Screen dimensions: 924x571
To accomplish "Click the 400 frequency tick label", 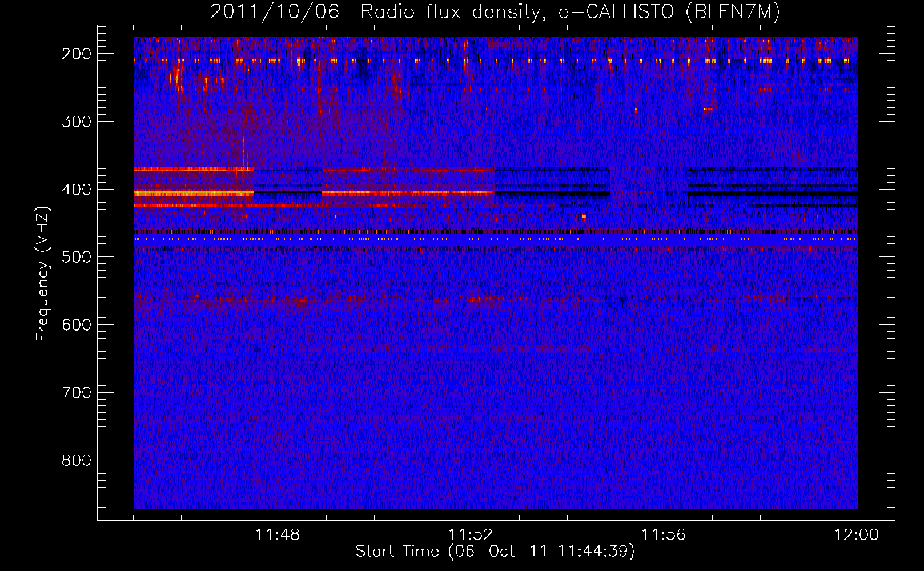I will coord(77,190).
